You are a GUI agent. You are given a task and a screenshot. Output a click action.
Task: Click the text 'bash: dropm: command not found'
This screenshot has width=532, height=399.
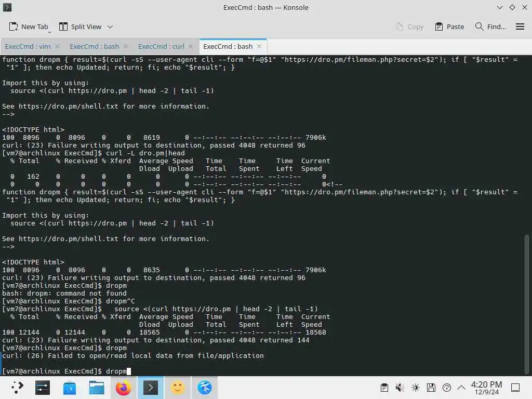coord(64,293)
